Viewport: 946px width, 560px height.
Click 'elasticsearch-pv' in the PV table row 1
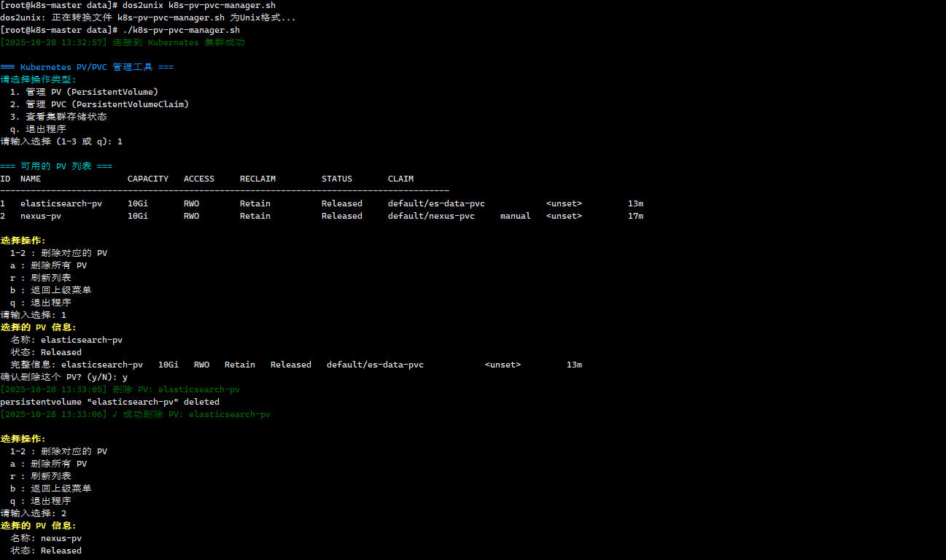[61, 203]
